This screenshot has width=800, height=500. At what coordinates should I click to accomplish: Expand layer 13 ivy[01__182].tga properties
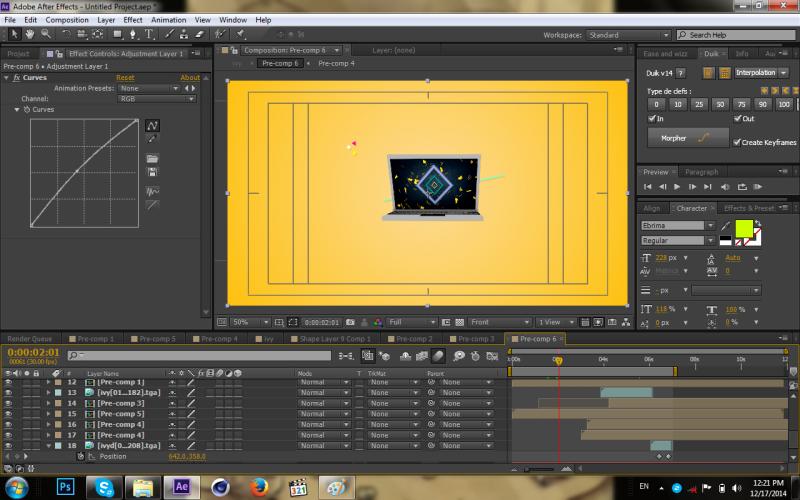click(x=48, y=393)
